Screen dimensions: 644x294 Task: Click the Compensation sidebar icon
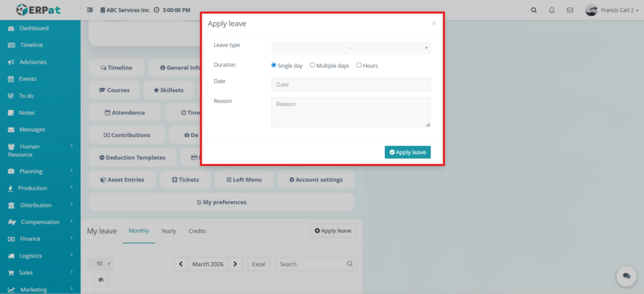coord(13,222)
